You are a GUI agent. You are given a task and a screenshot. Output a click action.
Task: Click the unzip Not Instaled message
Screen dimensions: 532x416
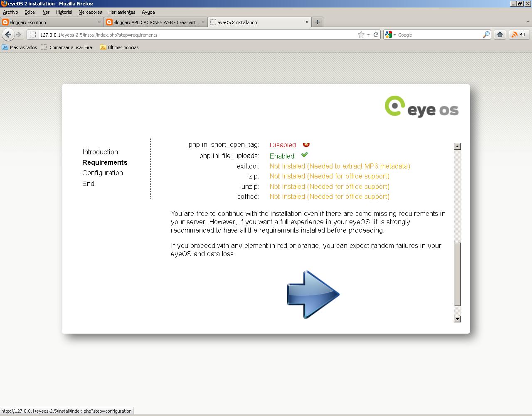pyautogui.click(x=329, y=186)
